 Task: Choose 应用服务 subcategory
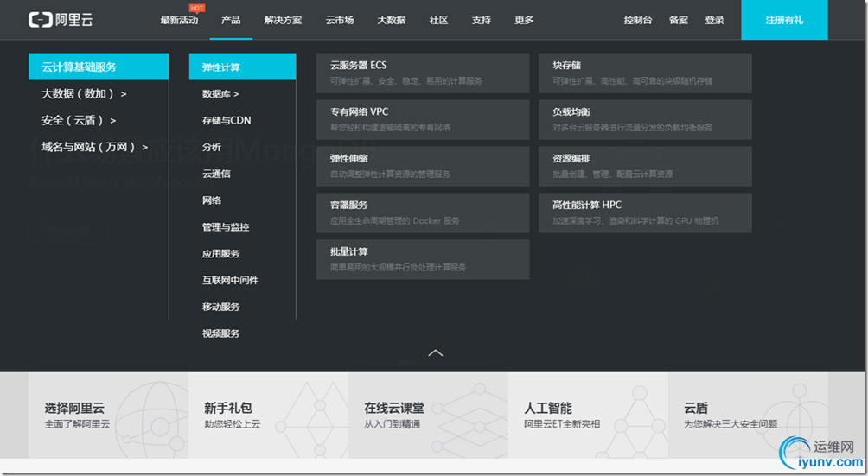pyautogui.click(x=220, y=253)
